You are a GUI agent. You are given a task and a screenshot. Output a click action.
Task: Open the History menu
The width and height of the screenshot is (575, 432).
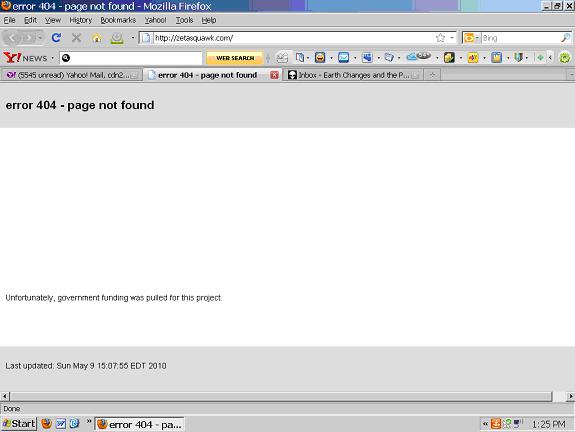[x=80, y=20]
